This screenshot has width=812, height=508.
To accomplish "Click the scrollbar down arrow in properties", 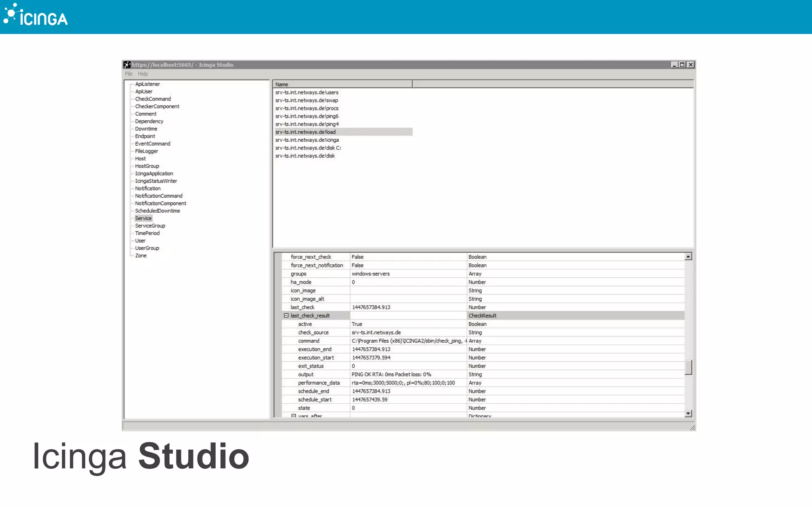I will pyautogui.click(x=688, y=414).
